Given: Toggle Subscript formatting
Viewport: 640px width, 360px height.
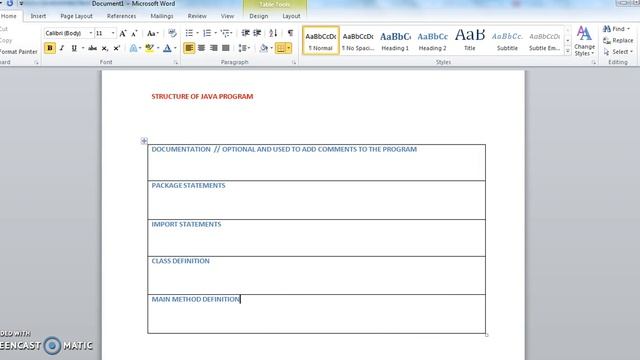Looking at the screenshot, I should [x=105, y=48].
